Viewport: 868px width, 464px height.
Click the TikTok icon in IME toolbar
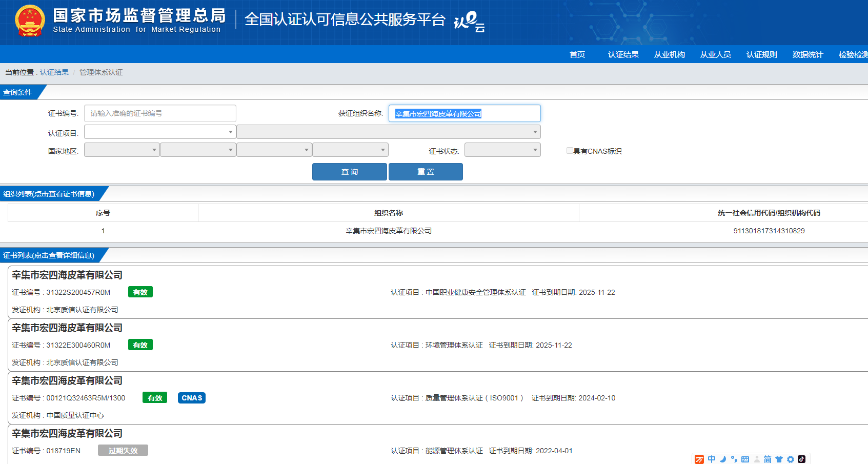802,459
